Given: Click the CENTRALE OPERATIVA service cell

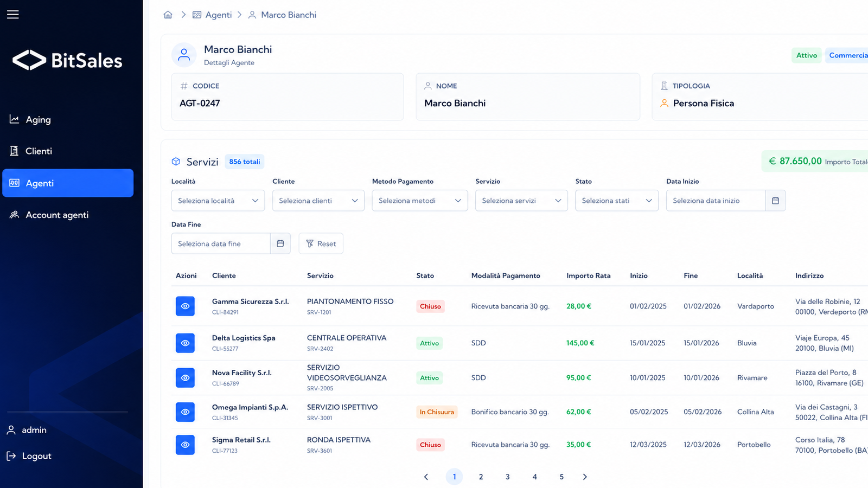Looking at the screenshot, I should tap(347, 343).
